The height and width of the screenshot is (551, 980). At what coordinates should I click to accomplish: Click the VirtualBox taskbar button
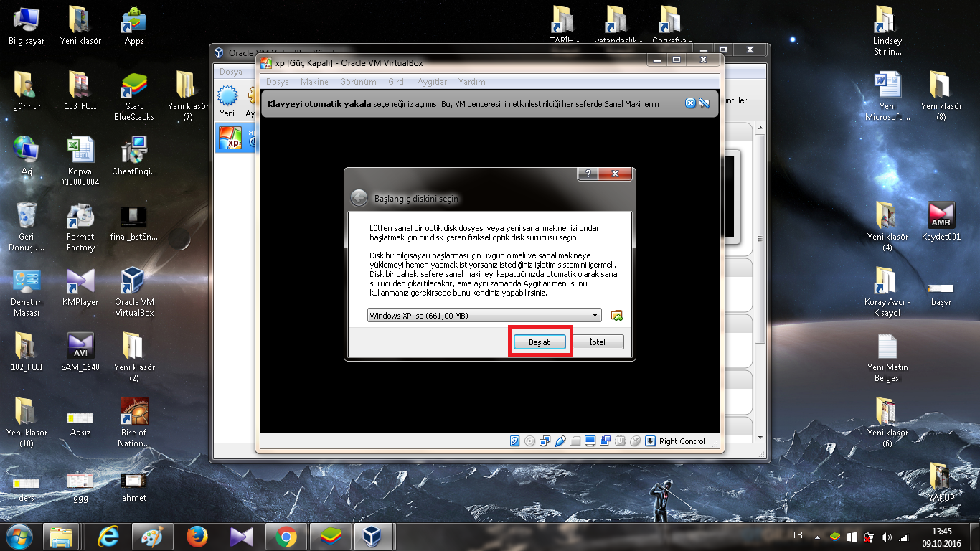click(x=374, y=537)
